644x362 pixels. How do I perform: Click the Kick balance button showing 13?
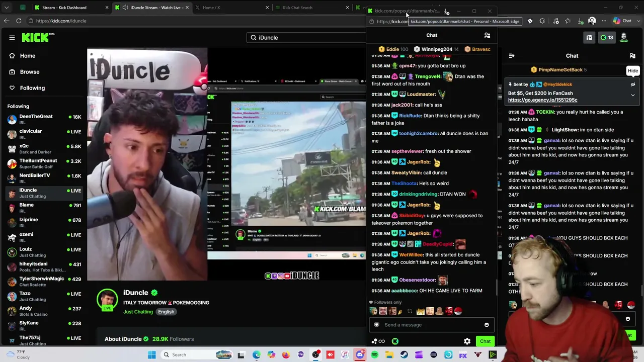[607, 38]
